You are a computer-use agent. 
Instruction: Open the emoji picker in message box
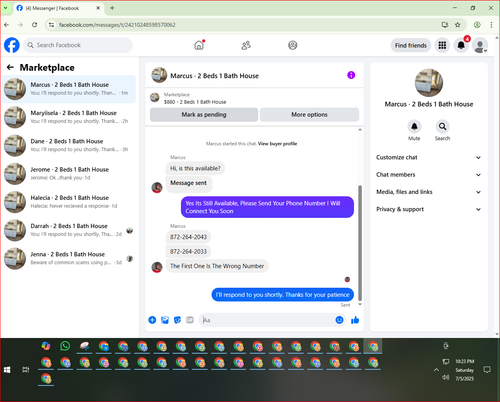(339, 320)
